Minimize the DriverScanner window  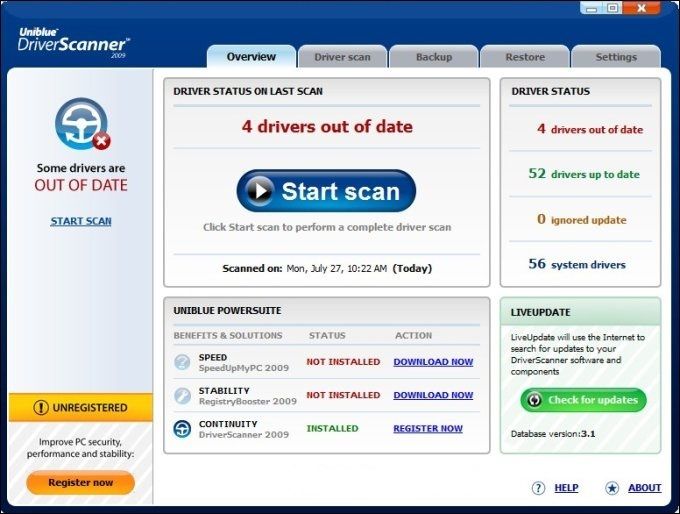(x=591, y=8)
